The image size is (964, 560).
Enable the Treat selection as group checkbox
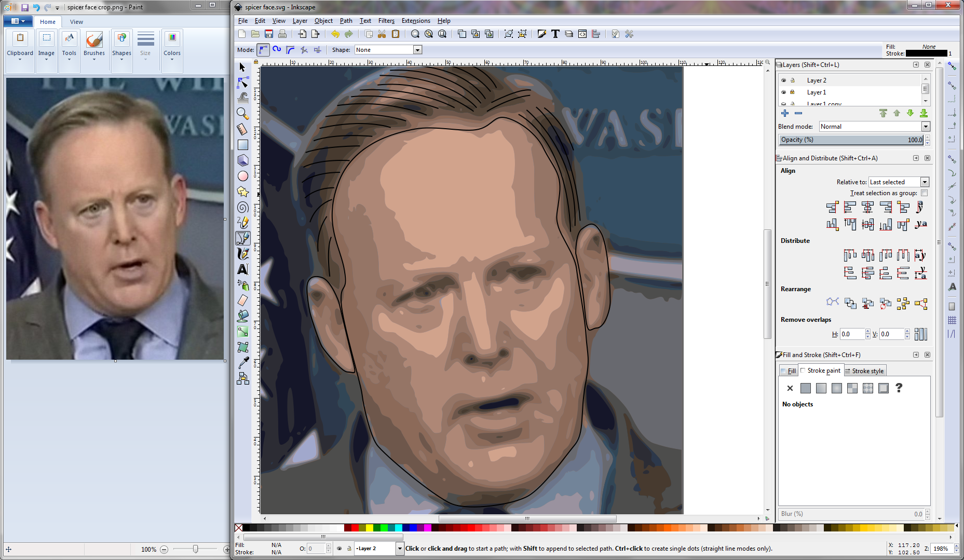pos(925,193)
